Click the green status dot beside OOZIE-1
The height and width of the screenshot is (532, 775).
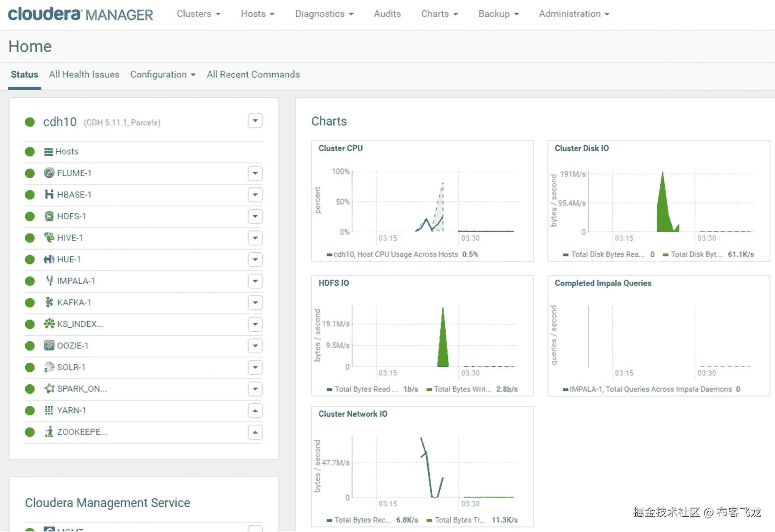pos(30,346)
